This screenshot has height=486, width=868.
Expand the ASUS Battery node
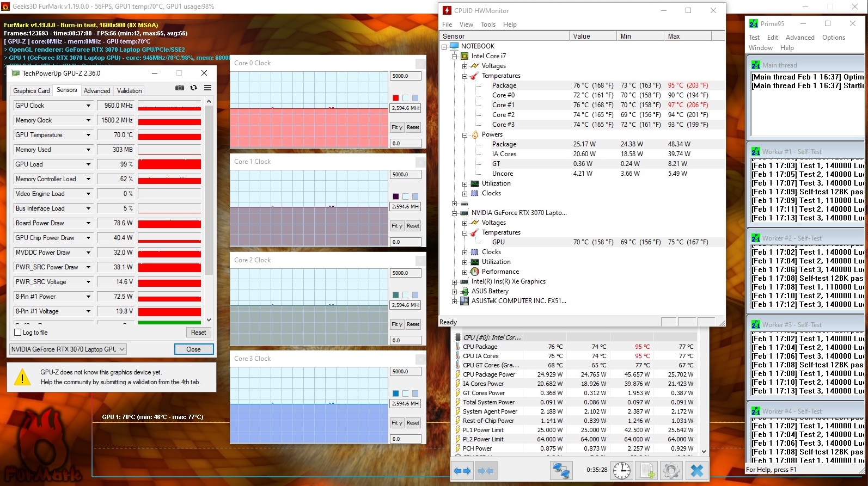[x=455, y=292]
